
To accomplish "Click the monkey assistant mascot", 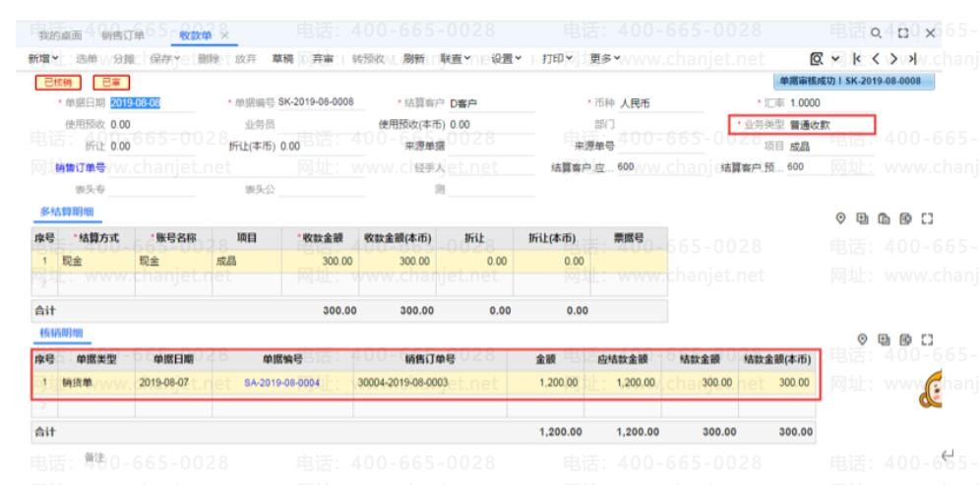I will pyautogui.click(x=930, y=390).
